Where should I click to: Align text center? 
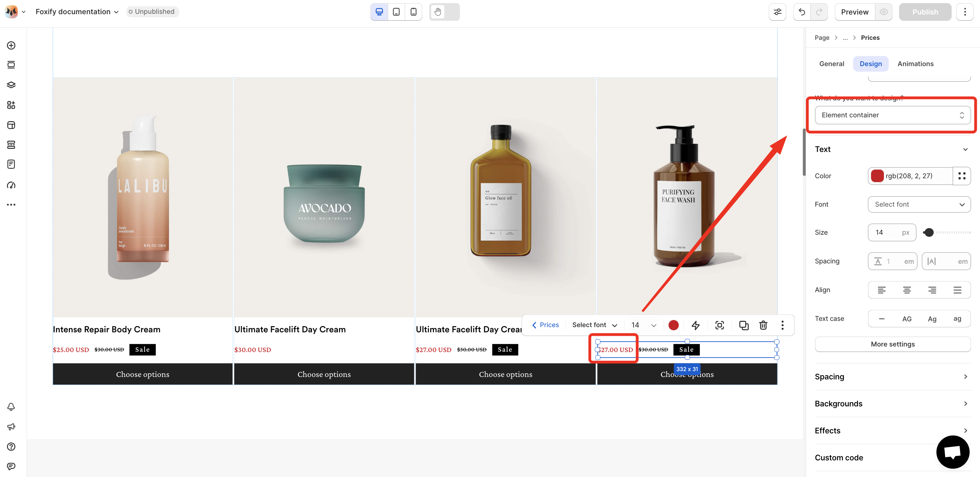tap(907, 290)
